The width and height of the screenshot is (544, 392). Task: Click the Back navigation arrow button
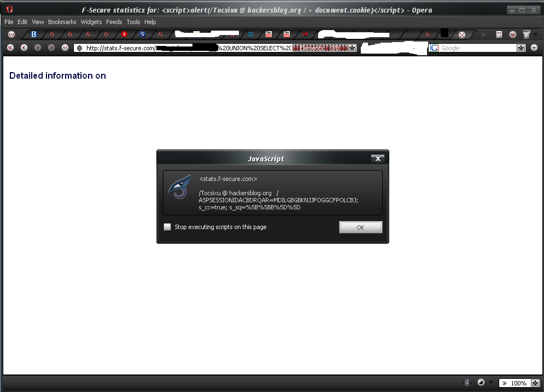click(x=24, y=48)
